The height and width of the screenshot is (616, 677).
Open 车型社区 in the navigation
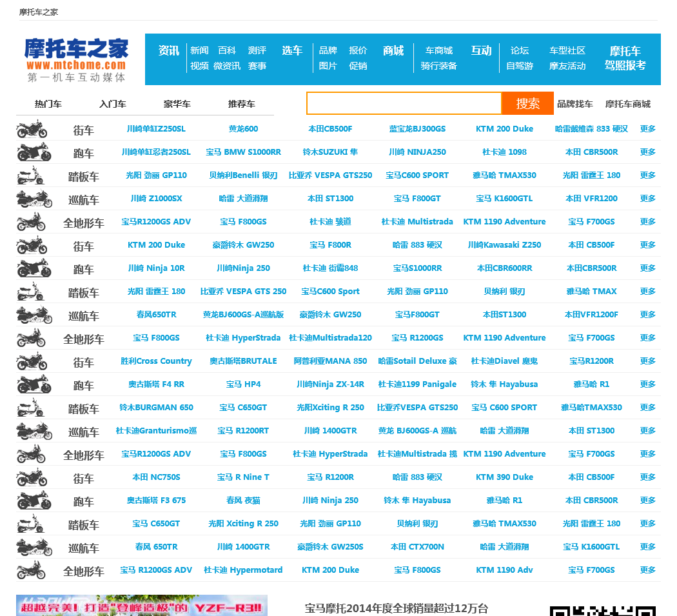(x=567, y=50)
